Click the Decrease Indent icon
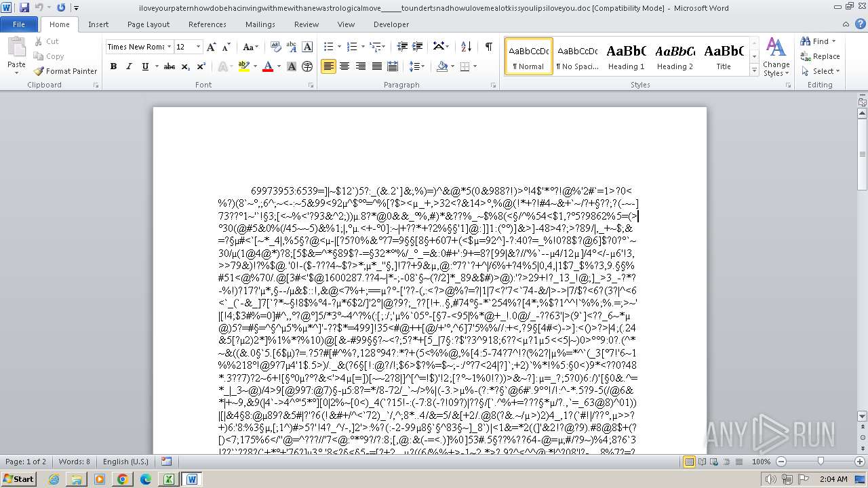The width and height of the screenshot is (868, 488). [402, 47]
